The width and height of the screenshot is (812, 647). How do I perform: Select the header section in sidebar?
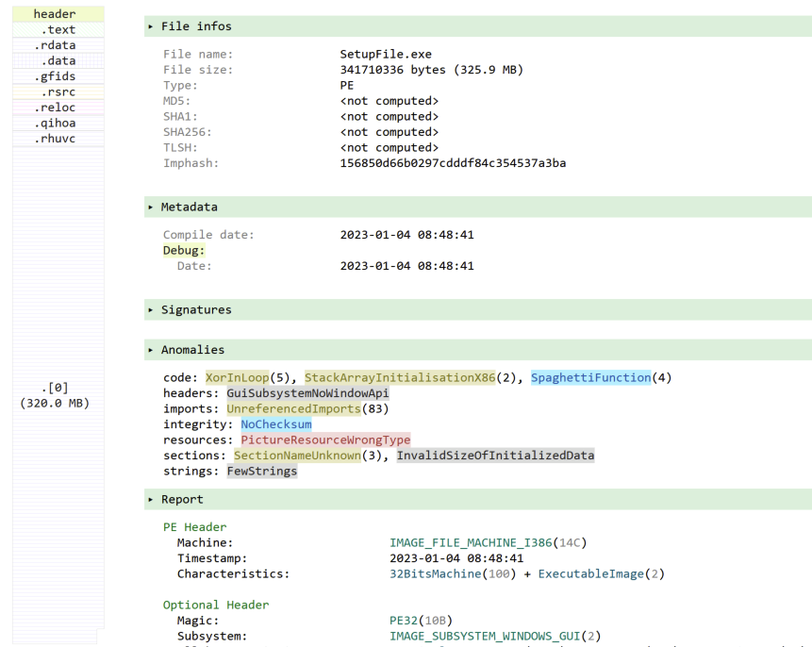tap(58, 14)
